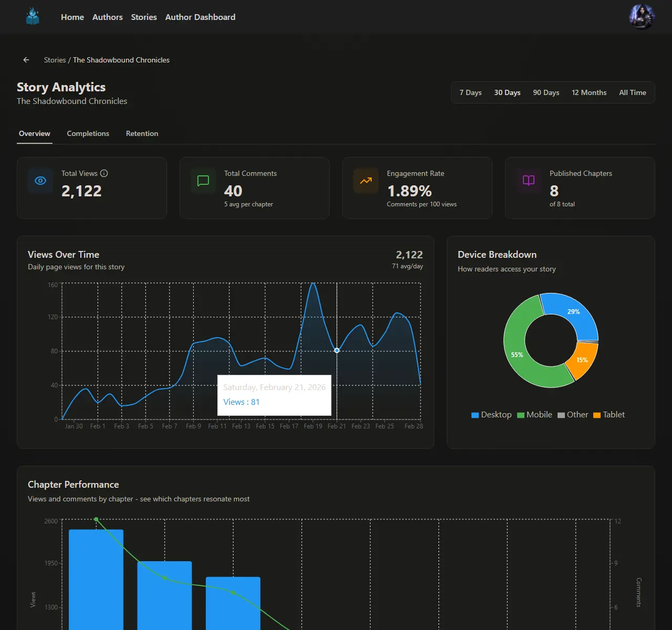Select the 7 Days time range
The image size is (672, 630).
(x=470, y=92)
